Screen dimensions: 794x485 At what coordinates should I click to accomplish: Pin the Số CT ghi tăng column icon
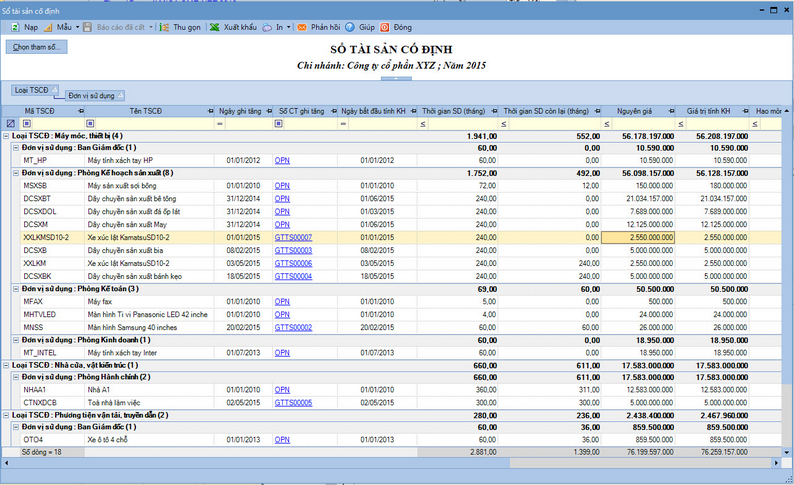(x=334, y=111)
